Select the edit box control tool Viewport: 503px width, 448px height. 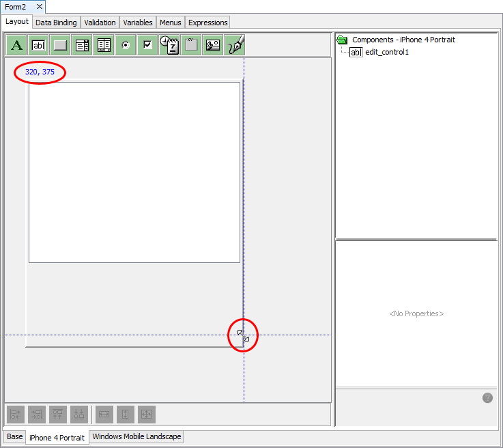[x=39, y=46]
